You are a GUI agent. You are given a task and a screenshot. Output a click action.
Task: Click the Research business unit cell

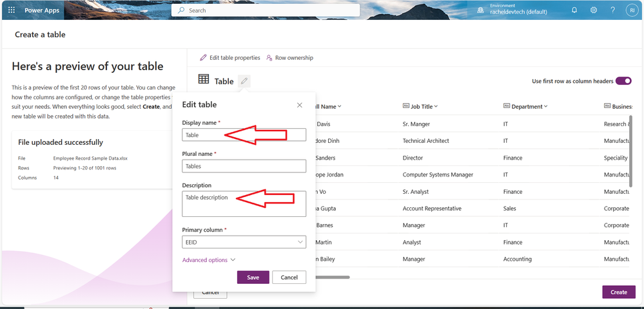[x=617, y=124]
